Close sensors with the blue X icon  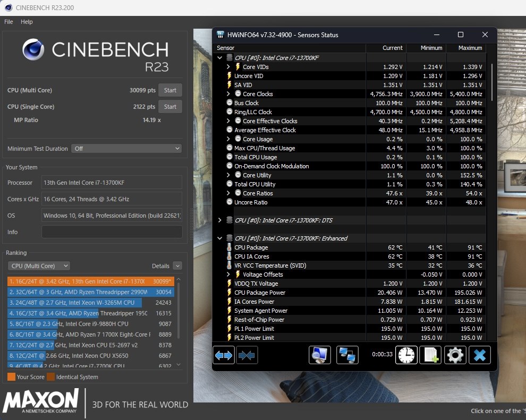click(x=480, y=355)
